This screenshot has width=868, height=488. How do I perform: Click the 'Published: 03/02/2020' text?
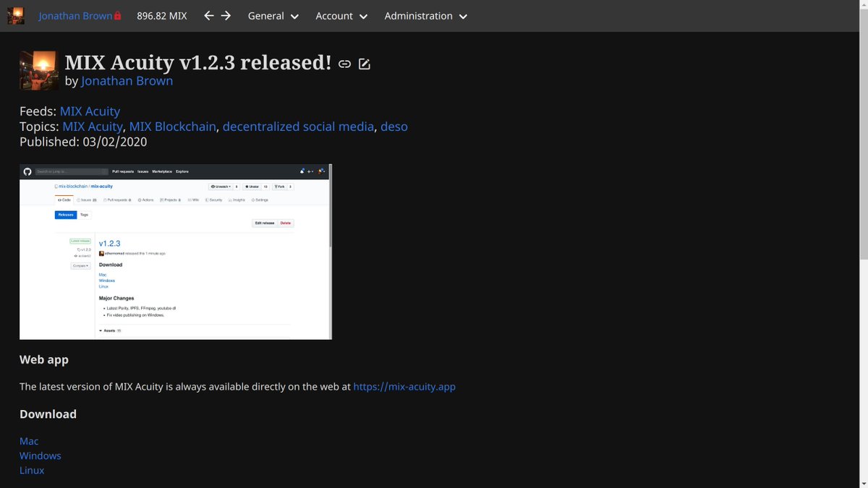[x=83, y=142]
